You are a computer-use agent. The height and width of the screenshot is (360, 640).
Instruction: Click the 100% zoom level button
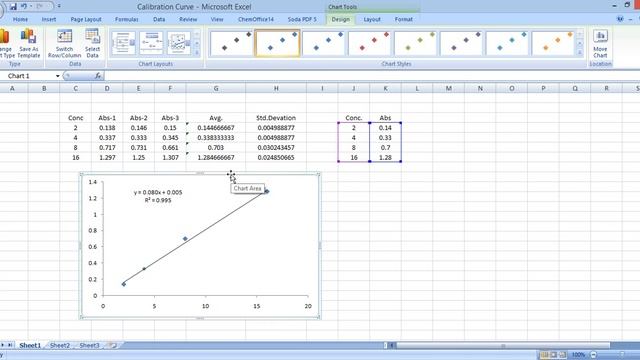click(578, 355)
